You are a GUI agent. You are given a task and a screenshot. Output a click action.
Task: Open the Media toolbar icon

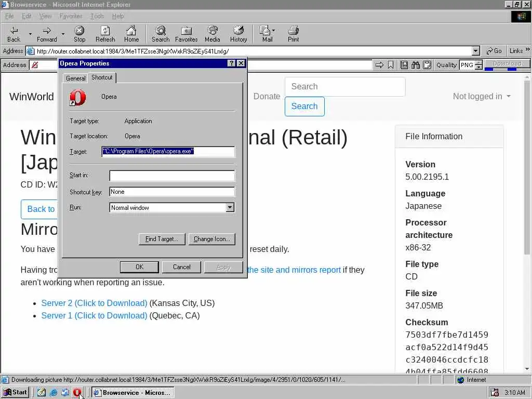click(x=212, y=34)
